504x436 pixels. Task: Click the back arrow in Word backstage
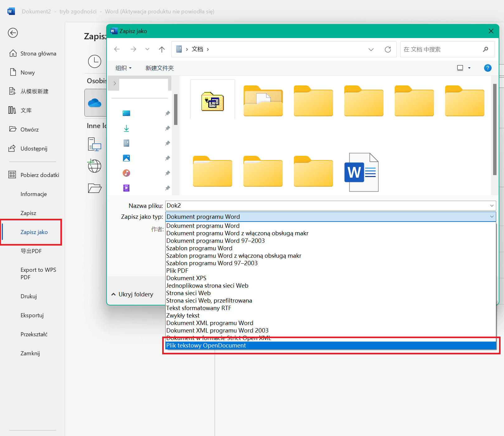click(x=13, y=33)
